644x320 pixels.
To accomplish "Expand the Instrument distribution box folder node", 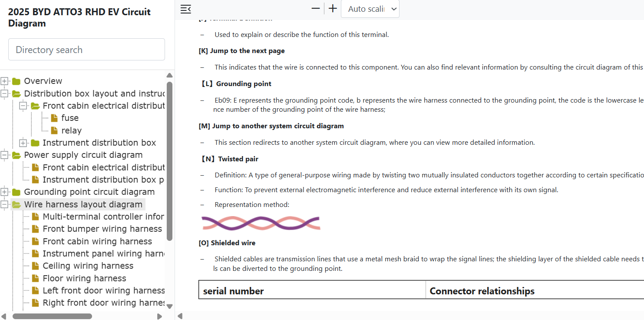I will 23,143.
